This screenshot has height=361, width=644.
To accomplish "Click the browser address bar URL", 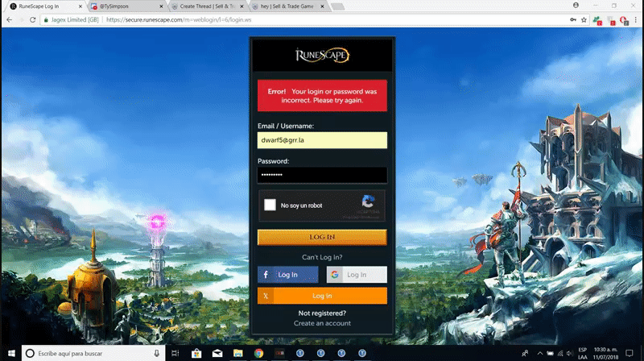I will [179, 19].
